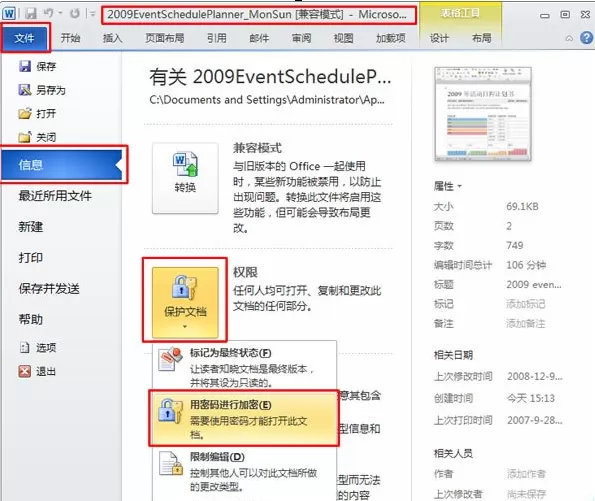Viewport: 595px width, 501px height.
Task: Open 保存并发送 section
Action: [49, 288]
